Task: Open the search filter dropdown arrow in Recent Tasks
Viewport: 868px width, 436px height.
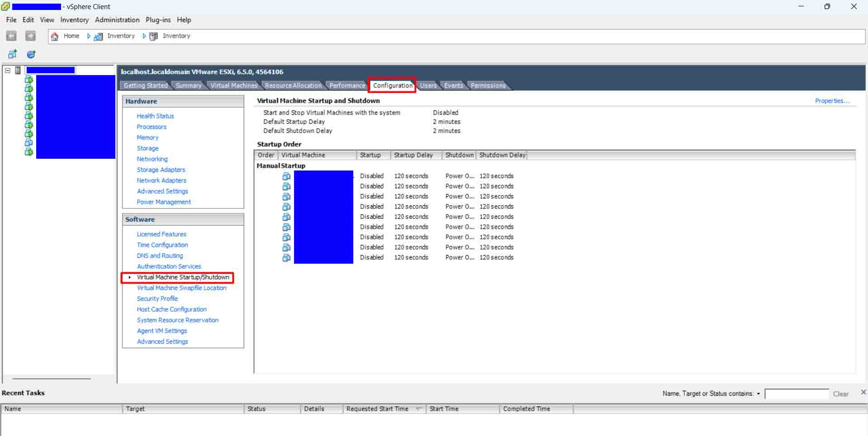Action: 759,394
